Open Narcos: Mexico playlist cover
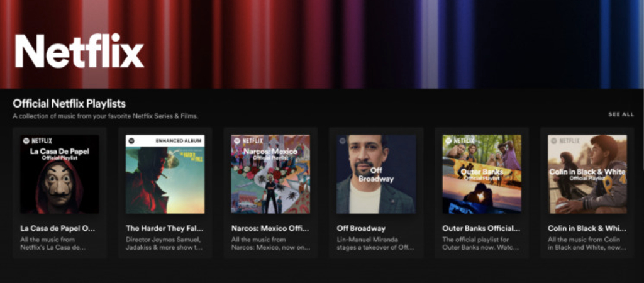 [x=270, y=174]
